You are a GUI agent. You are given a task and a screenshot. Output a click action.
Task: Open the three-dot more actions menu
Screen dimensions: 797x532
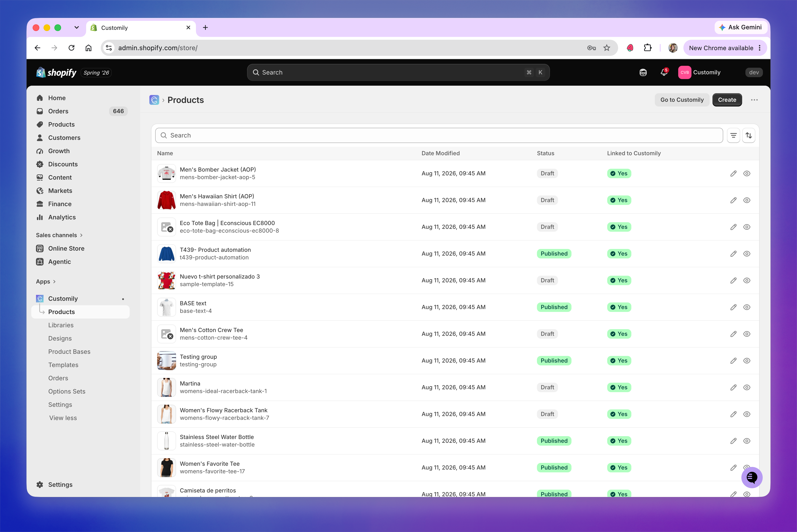pyautogui.click(x=754, y=100)
